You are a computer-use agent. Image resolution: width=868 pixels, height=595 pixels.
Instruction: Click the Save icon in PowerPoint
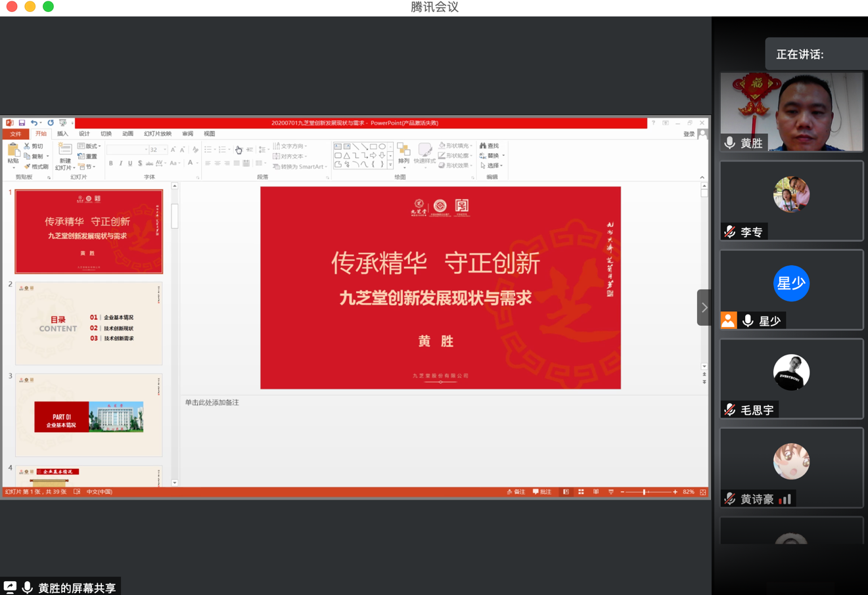22,123
